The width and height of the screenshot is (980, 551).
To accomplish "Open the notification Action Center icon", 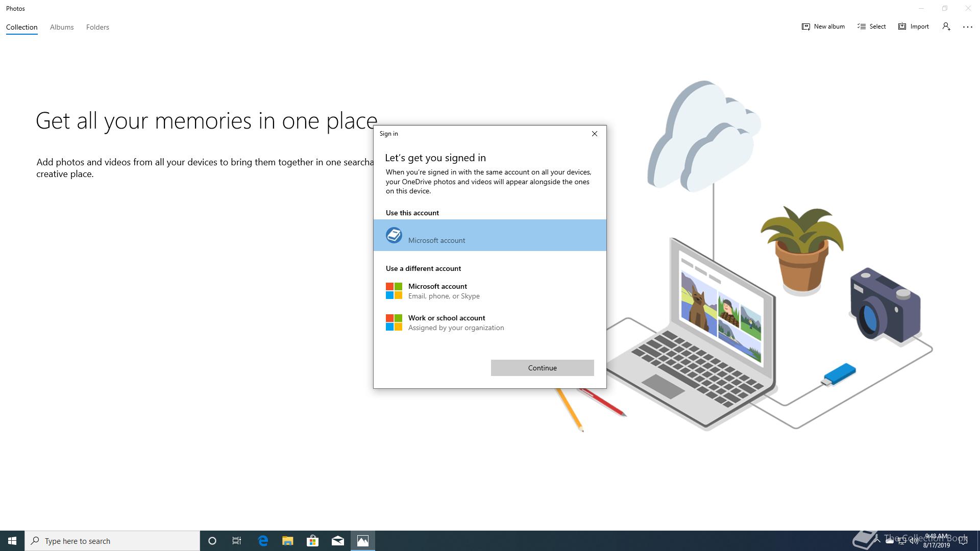I will (x=963, y=541).
